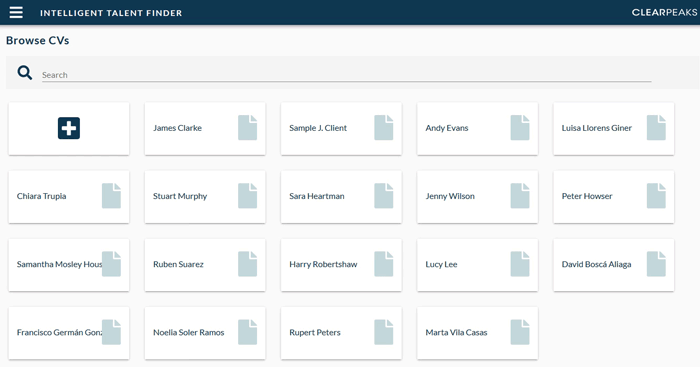This screenshot has width=700, height=367.
Task: Click the Browse CVs page heading
Action: [x=38, y=40]
